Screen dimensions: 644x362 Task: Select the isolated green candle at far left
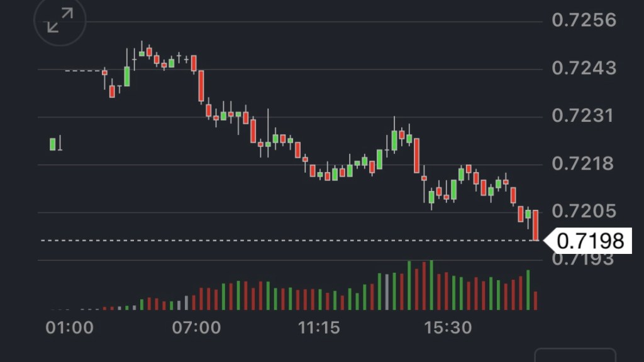coord(53,144)
